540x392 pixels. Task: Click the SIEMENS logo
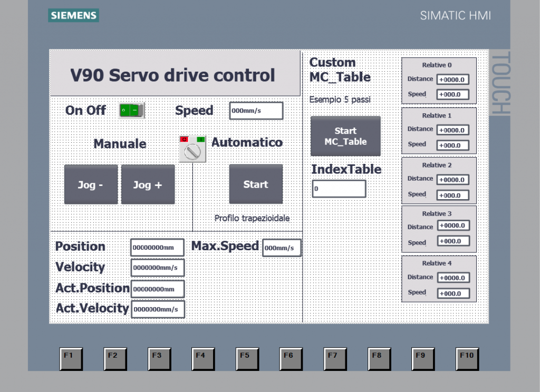pos(73,15)
